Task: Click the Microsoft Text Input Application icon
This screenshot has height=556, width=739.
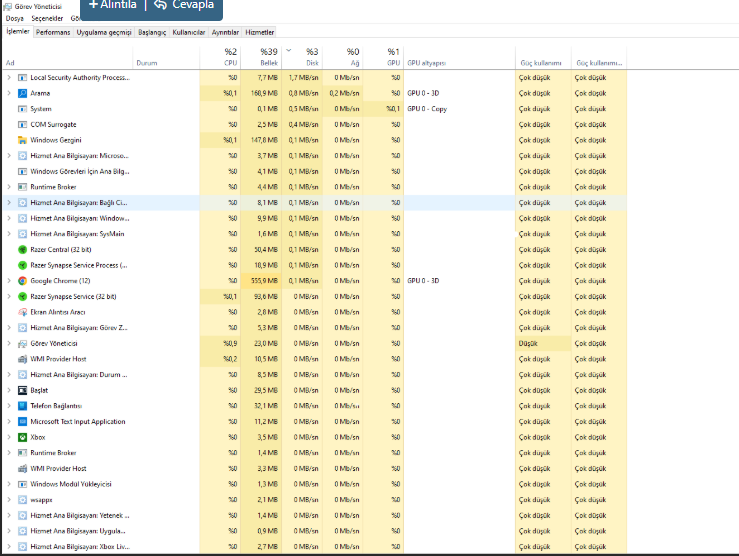Action: point(22,421)
